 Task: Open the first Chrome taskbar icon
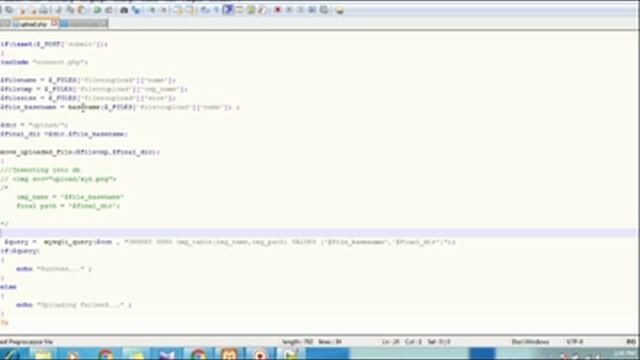tap(106, 354)
